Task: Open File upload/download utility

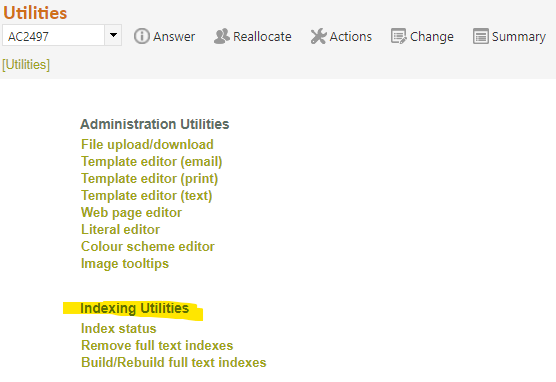Action: tap(147, 144)
